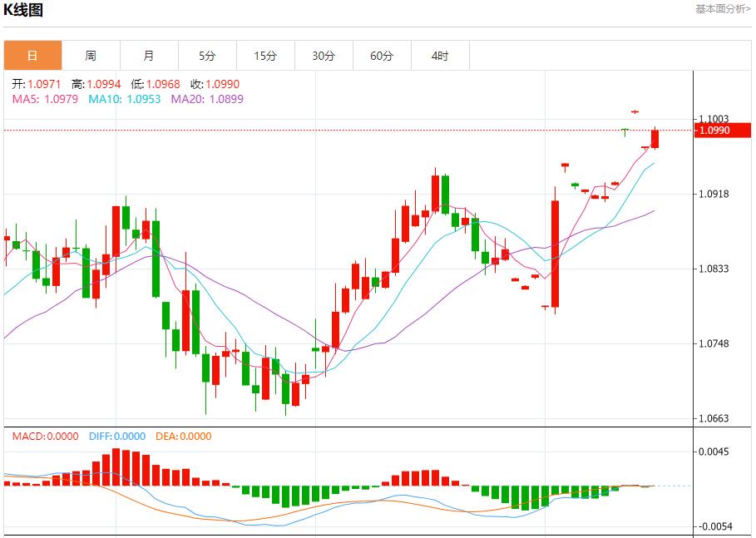Click the red 1.0990 current price tag
The height and width of the screenshot is (538, 756).
pyautogui.click(x=722, y=131)
